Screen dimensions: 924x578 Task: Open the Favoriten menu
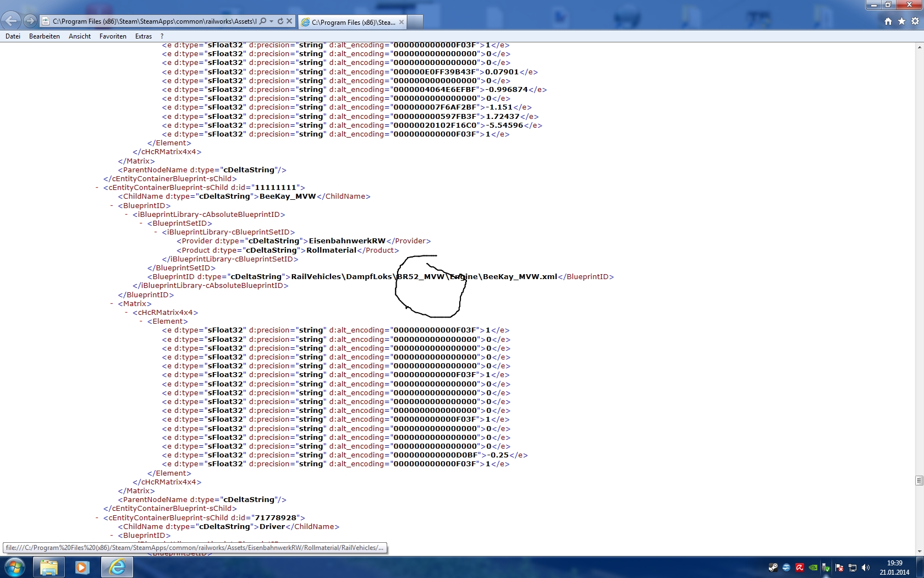[113, 36]
